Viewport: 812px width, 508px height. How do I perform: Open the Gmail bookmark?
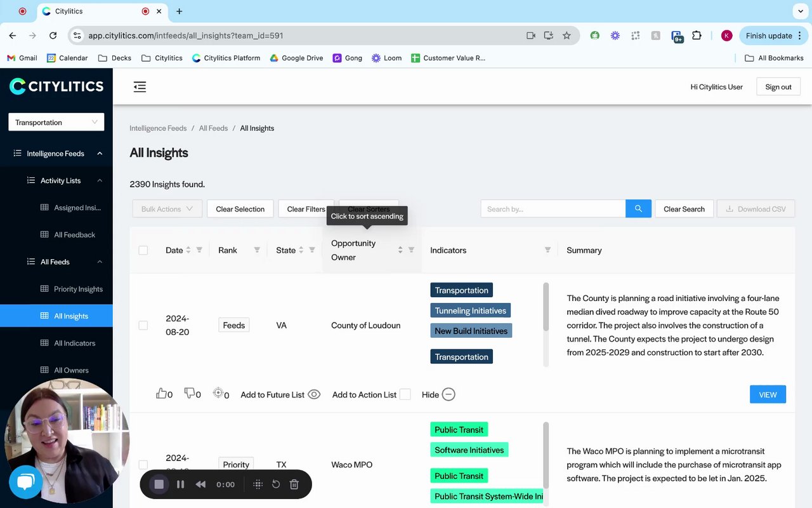click(x=22, y=58)
